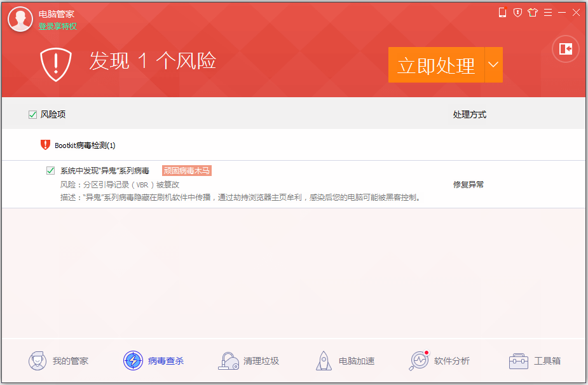
Task: Expand the dropdown arrow beside 立即处理
Action: [493, 65]
